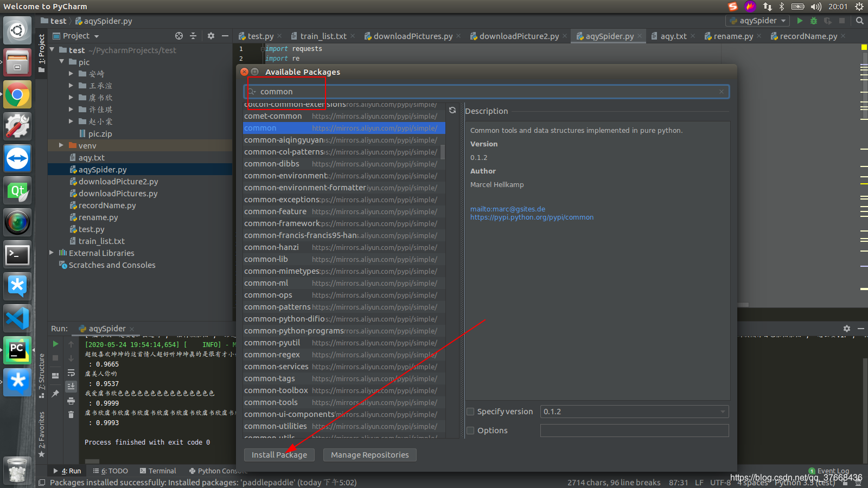Open system volume indicator
This screenshot has width=868, height=488.
coord(816,7)
